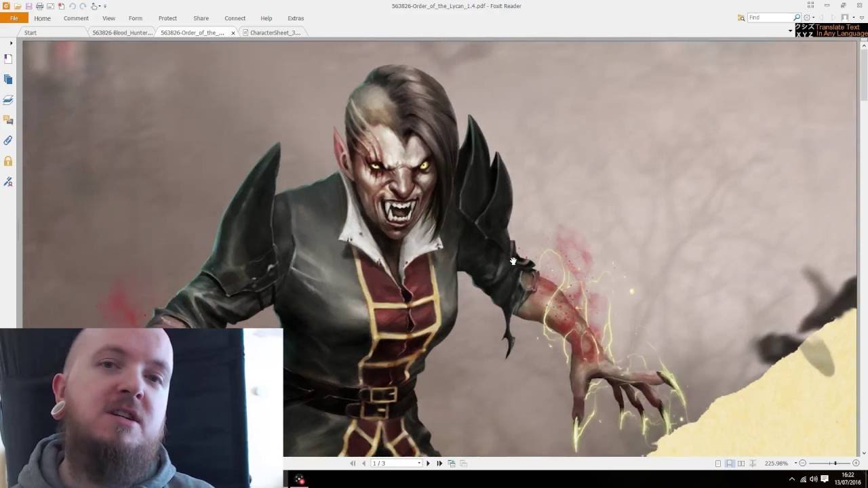Open the Action Center notification icon
Image resolution: width=868 pixels, height=488 pixels.
click(825, 479)
